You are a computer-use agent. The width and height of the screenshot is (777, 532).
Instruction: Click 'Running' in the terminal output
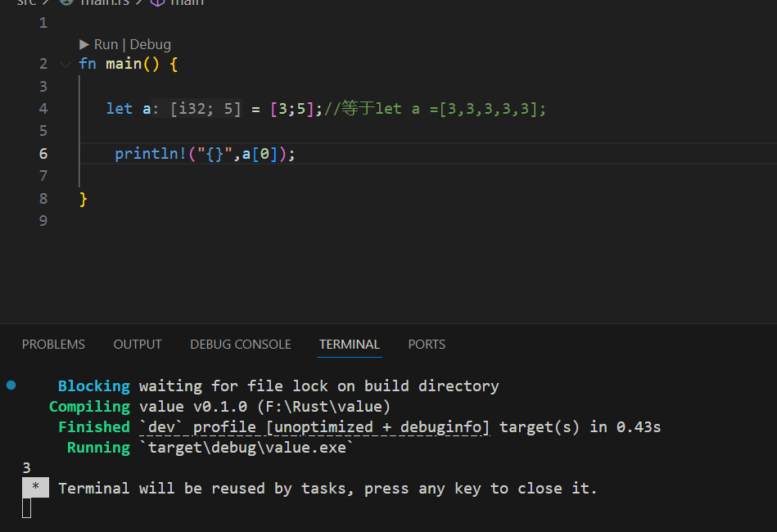point(98,448)
